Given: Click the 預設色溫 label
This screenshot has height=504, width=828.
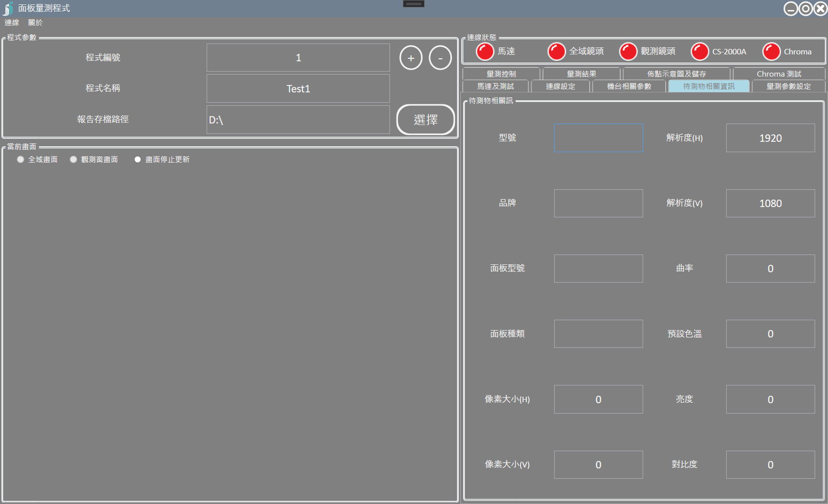Looking at the screenshot, I should click(684, 334).
